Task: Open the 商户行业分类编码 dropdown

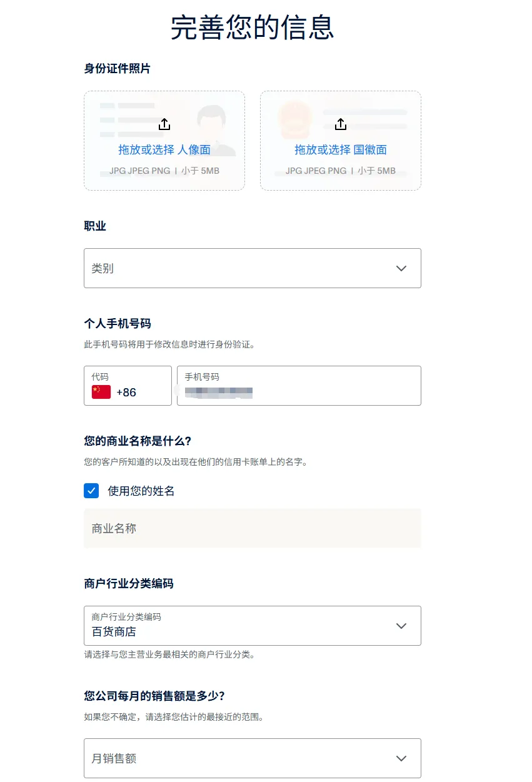Action: [x=252, y=626]
